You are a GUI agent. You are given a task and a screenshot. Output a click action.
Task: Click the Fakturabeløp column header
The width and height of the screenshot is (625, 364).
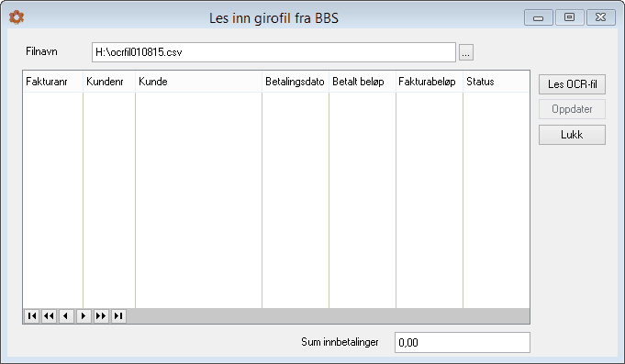(430, 82)
